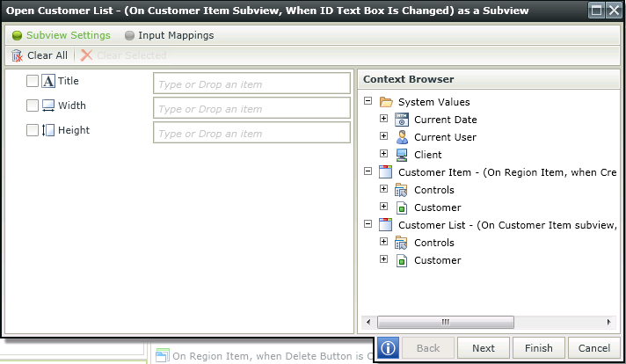626x364 pixels.
Task: Click the Width measurement icon
Action: [x=48, y=106]
